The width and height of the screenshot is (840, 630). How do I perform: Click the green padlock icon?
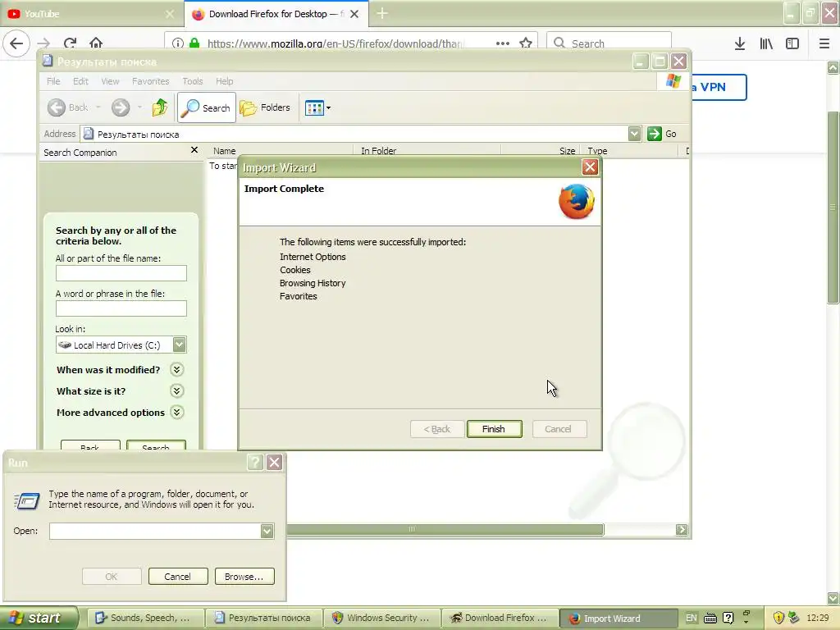pos(195,43)
